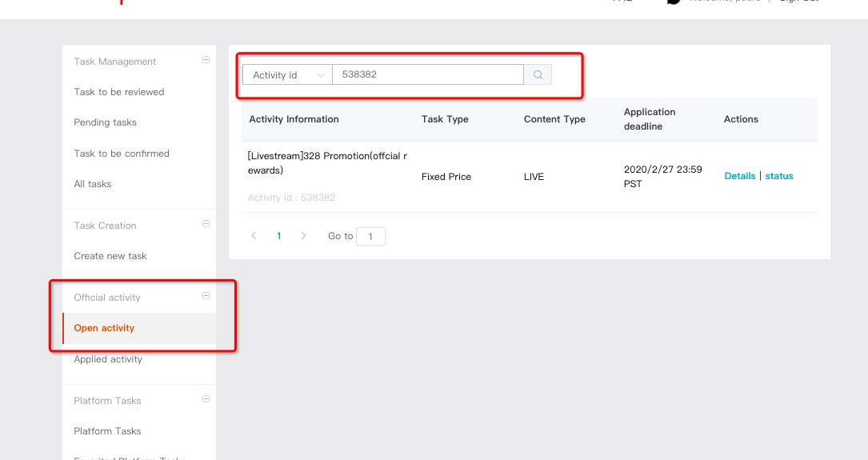Image resolution: width=868 pixels, height=460 pixels.
Task: Collapse the Platform Tasks section
Action: (x=206, y=398)
